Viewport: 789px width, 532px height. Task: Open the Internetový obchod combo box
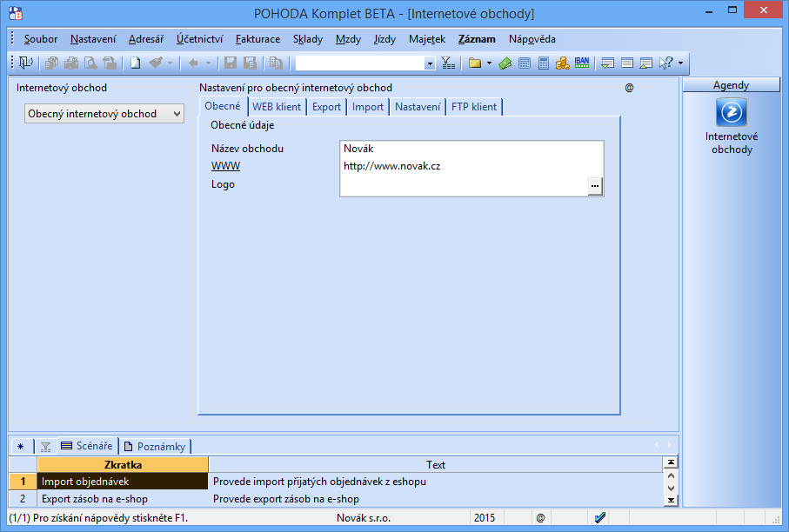(x=104, y=114)
